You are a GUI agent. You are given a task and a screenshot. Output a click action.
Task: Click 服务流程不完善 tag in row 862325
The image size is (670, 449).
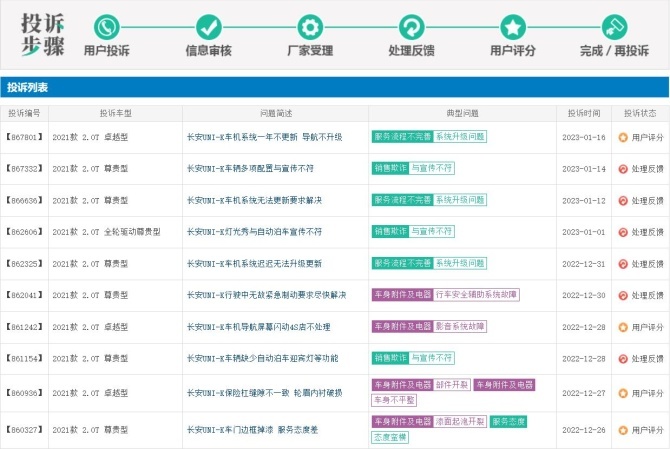pos(403,263)
